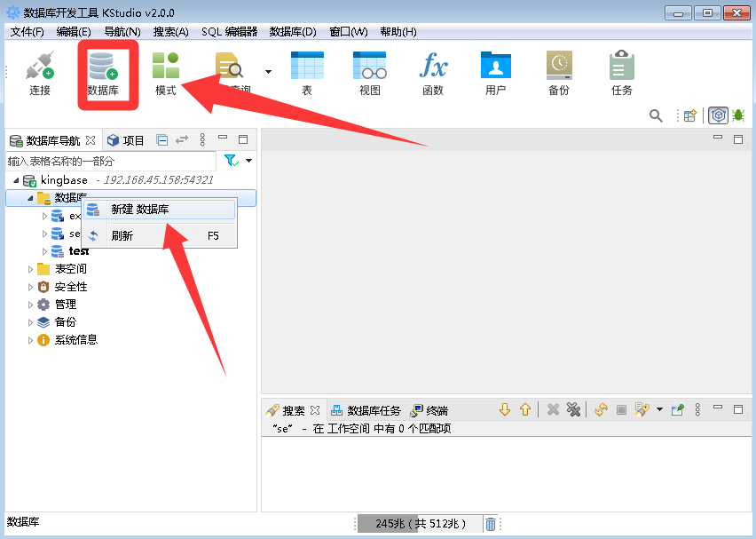Collapse the kingbase connection node

point(16,180)
